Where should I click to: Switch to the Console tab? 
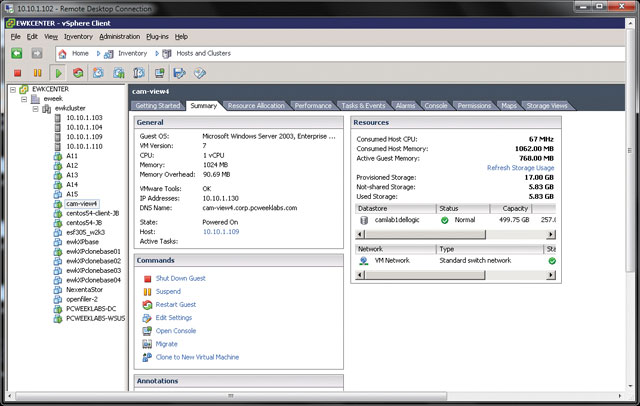coord(436,106)
